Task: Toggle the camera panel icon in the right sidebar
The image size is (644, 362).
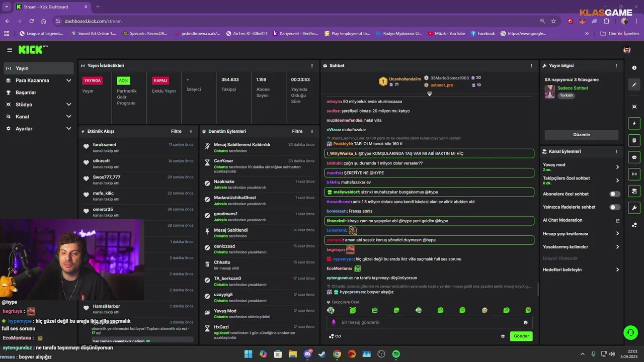Action: (x=634, y=191)
